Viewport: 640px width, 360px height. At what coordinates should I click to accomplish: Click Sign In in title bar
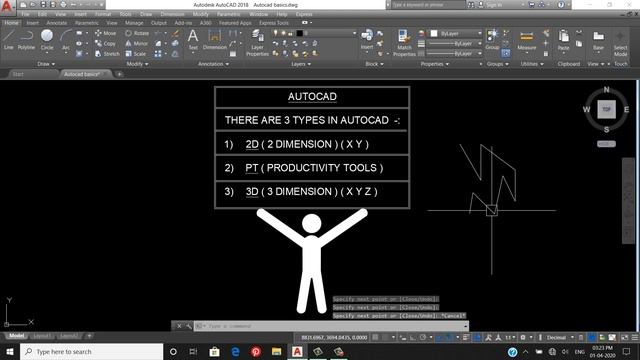coord(494,5)
